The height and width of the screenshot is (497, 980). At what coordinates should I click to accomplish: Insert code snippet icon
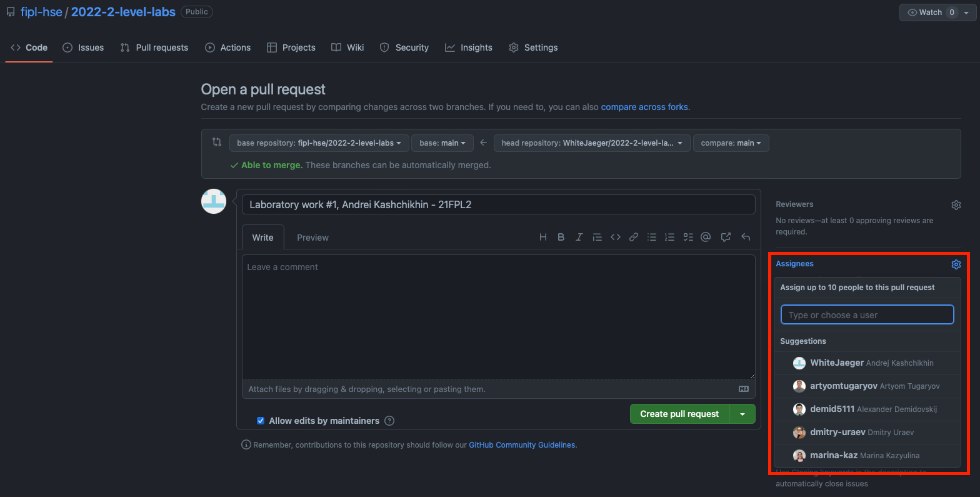tap(616, 237)
